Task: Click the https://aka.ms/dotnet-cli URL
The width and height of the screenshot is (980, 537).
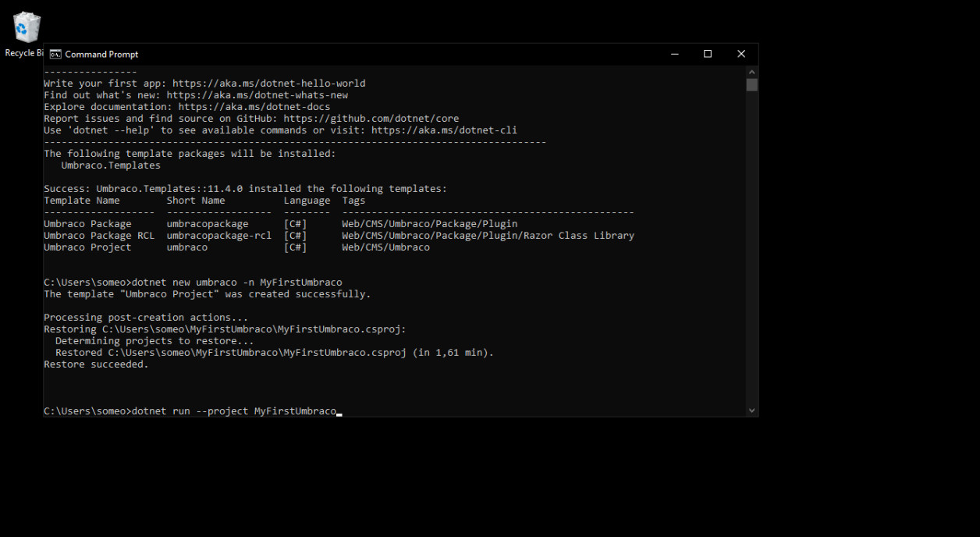Action: [444, 130]
